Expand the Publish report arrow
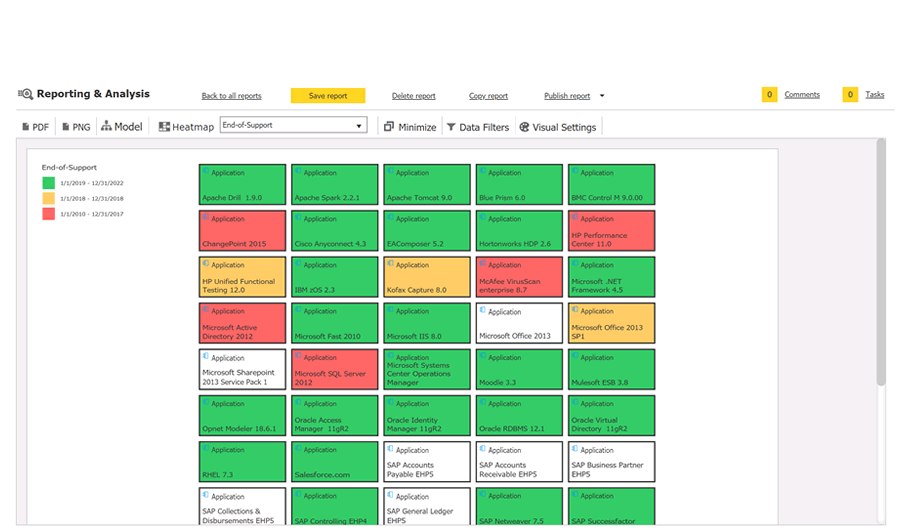This screenshot has width=900, height=528. click(x=602, y=96)
